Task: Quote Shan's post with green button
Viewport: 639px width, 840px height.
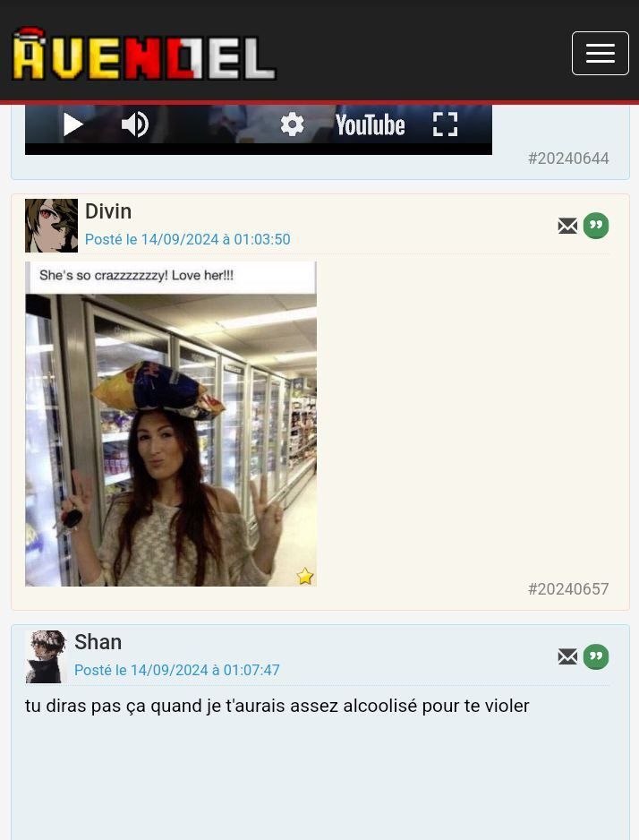Action: pos(596,656)
